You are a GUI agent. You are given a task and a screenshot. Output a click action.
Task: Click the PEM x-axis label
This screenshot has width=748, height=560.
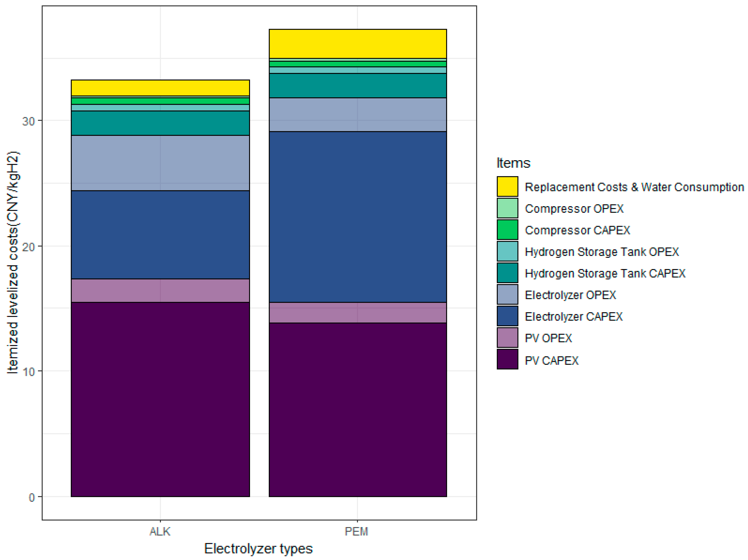tap(356, 532)
